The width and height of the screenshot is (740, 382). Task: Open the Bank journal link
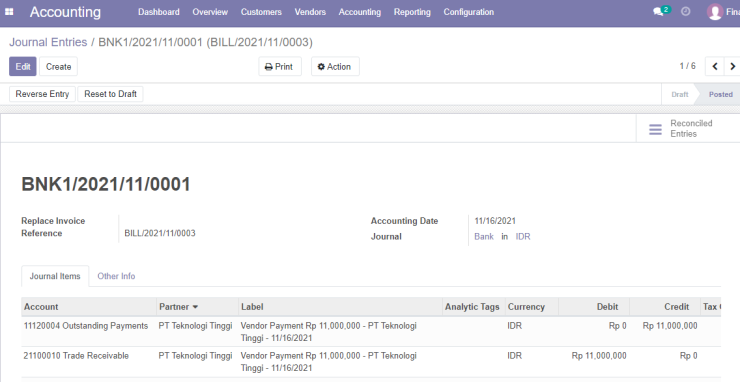click(x=484, y=237)
